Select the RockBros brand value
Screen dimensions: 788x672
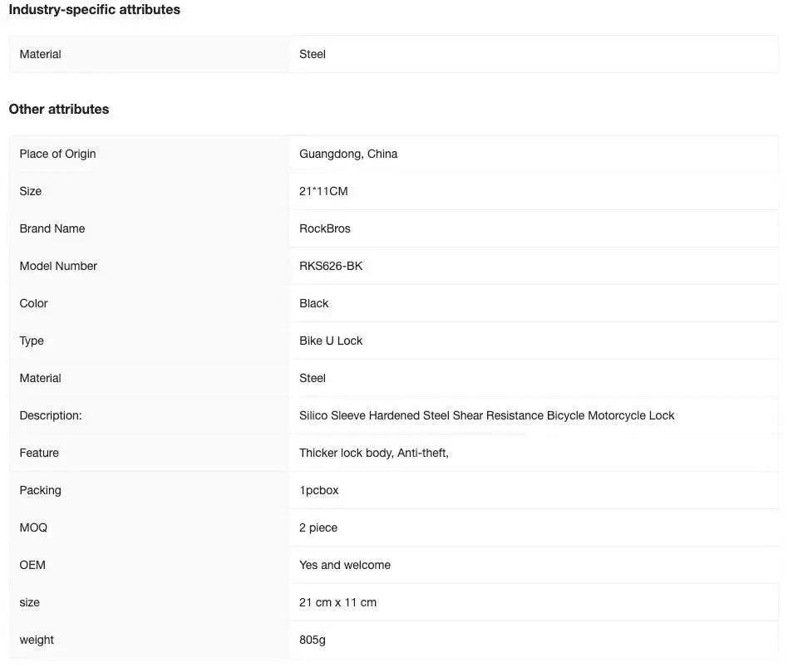[x=325, y=228]
